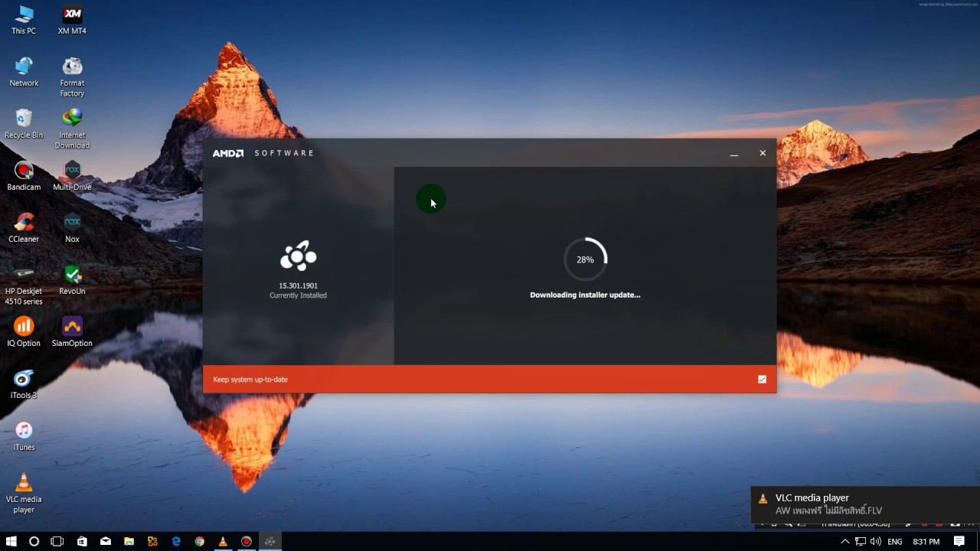The width and height of the screenshot is (980, 551).
Task: Select the Internet Download shortcut
Action: 72,129
